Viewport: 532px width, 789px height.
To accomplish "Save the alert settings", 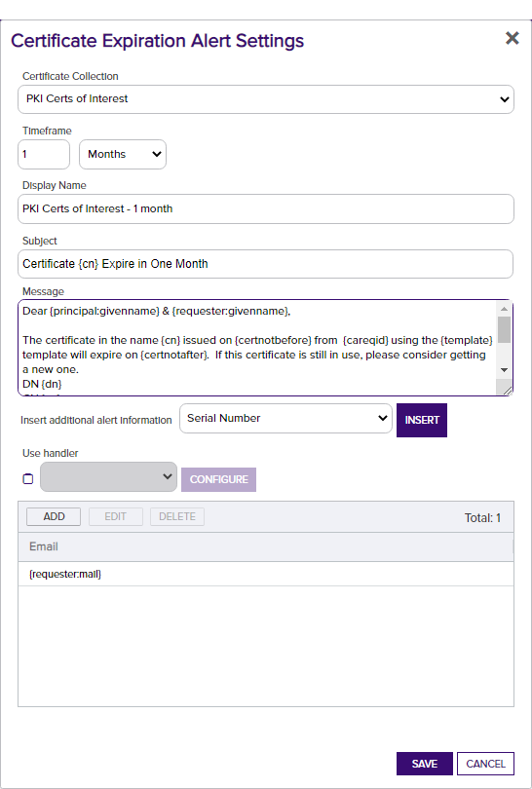I will [x=424, y=764].
